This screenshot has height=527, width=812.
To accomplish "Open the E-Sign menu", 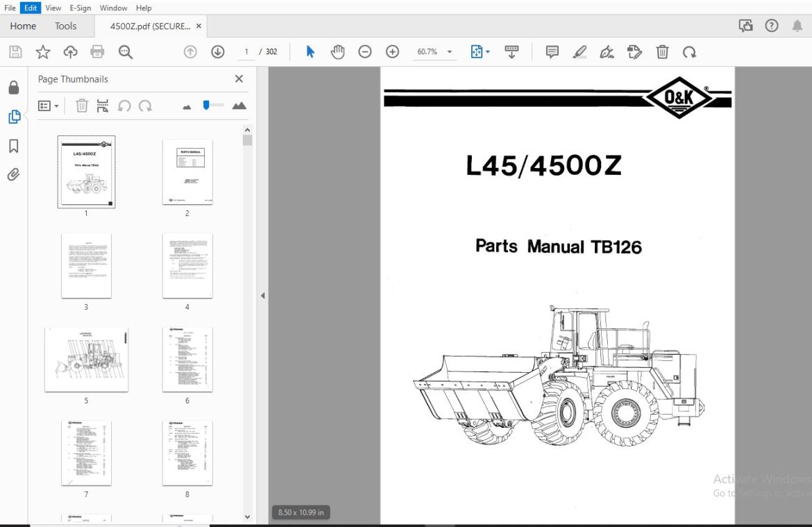I will click(x=81, y=8).
